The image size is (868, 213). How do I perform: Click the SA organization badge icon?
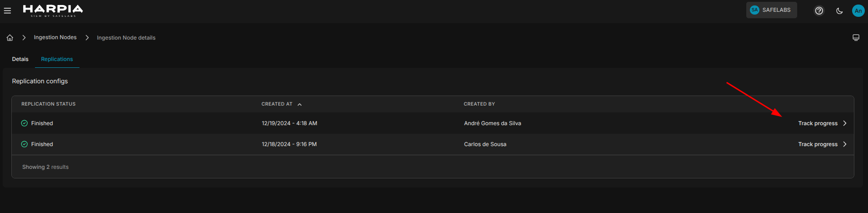pos(754,10)
